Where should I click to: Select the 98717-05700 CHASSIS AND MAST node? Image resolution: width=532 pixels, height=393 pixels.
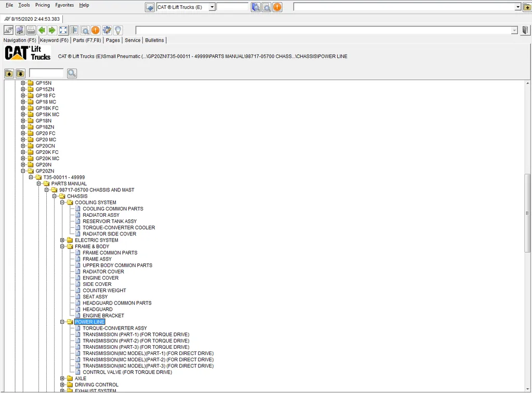[x=97, y=190]
